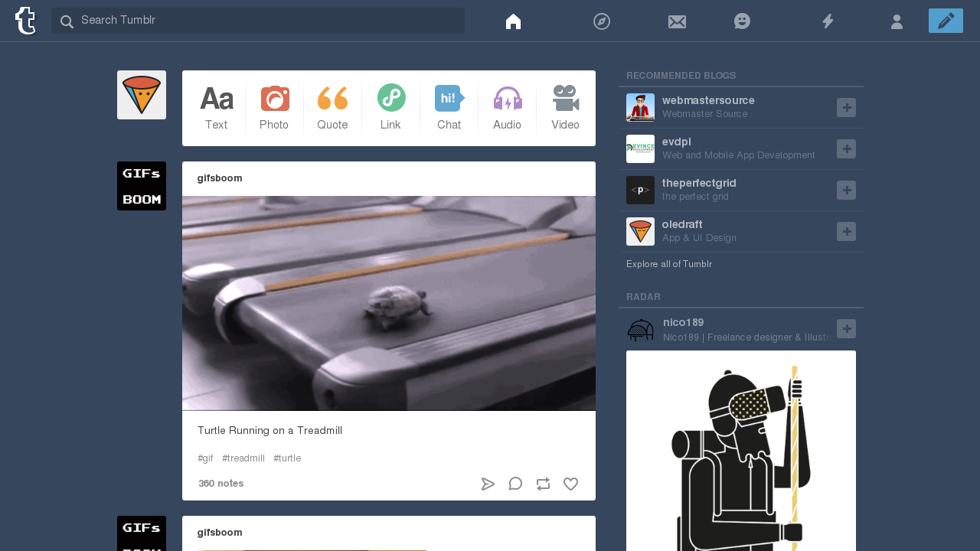
Task: Like the turtle post with heart icon
Action: (x=570, y=484)
